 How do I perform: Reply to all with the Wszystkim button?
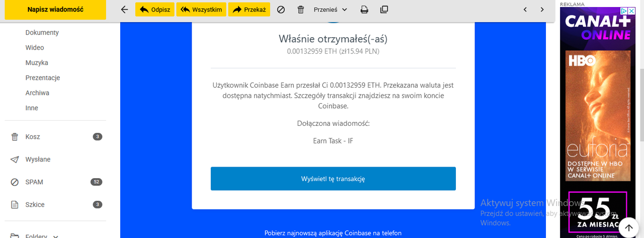click(201, 10)
